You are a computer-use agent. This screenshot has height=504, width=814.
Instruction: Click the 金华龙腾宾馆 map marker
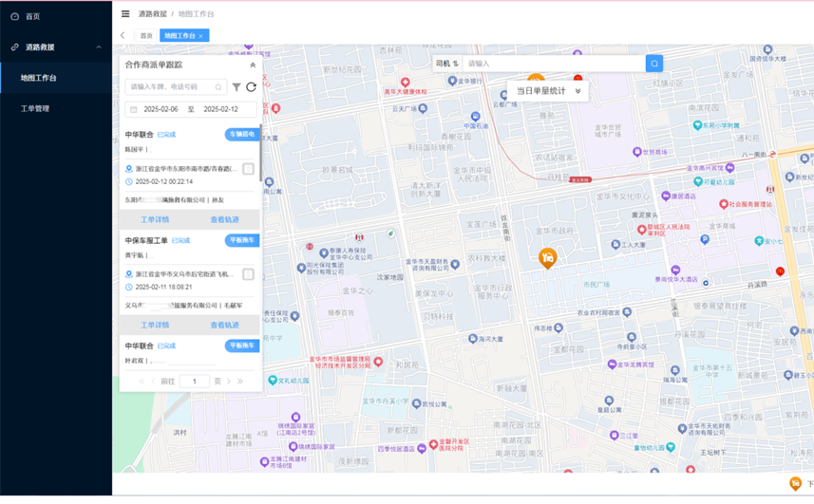coord(612,364)
